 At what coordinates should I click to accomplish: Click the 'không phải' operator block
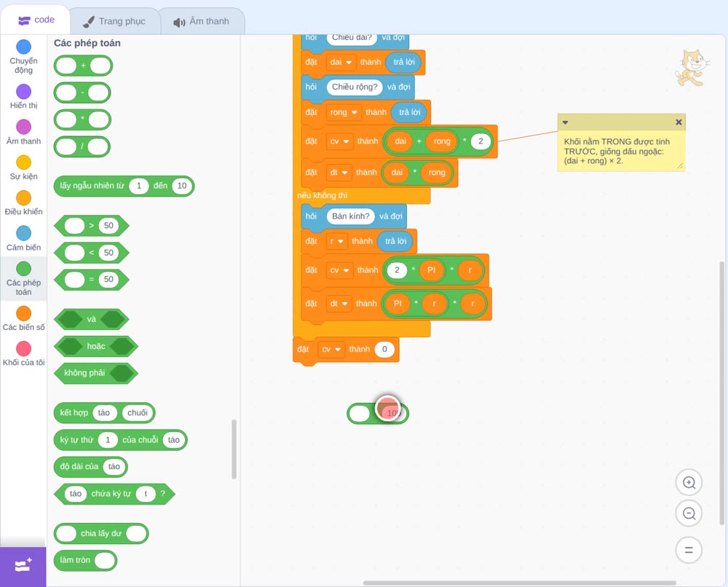point(96,373)
